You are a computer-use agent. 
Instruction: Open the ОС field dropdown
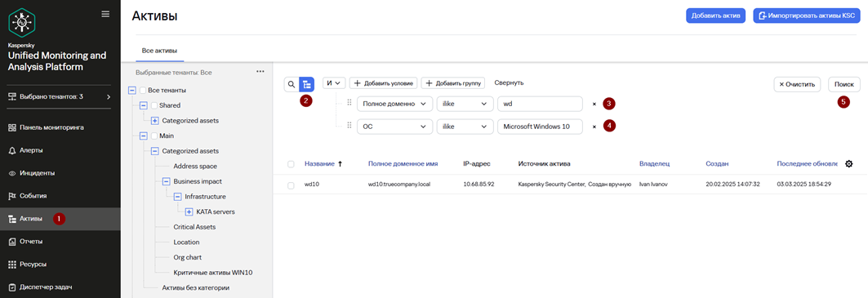tap(394, 127)
